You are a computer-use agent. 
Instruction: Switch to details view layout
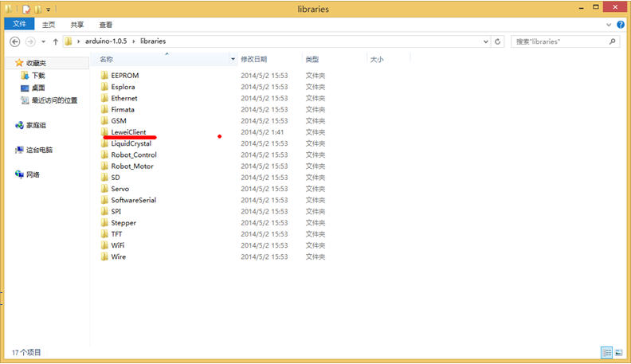[606, 353]
